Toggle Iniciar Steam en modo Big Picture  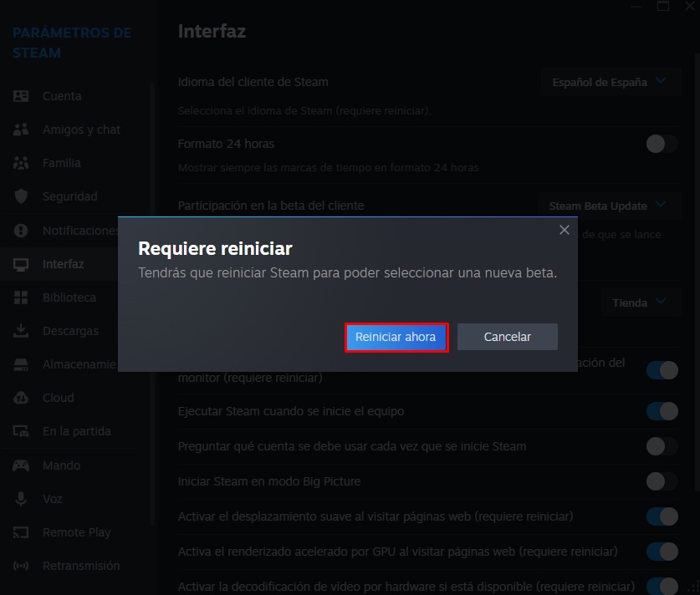coord(662,481)
